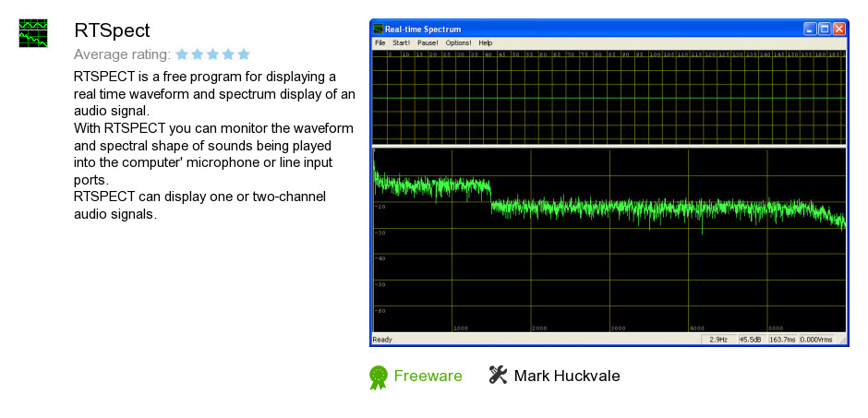Click the screenshot thumbnail of the spectrum display
The height and width of the screenshot is (418, 868).
point(609,183)
